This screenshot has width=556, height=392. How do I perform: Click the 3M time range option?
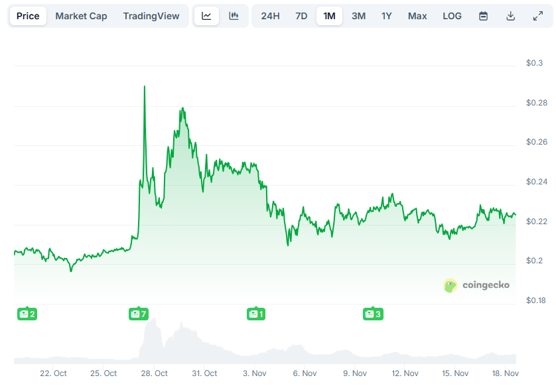pyautogui.click(x=358, y=15)
